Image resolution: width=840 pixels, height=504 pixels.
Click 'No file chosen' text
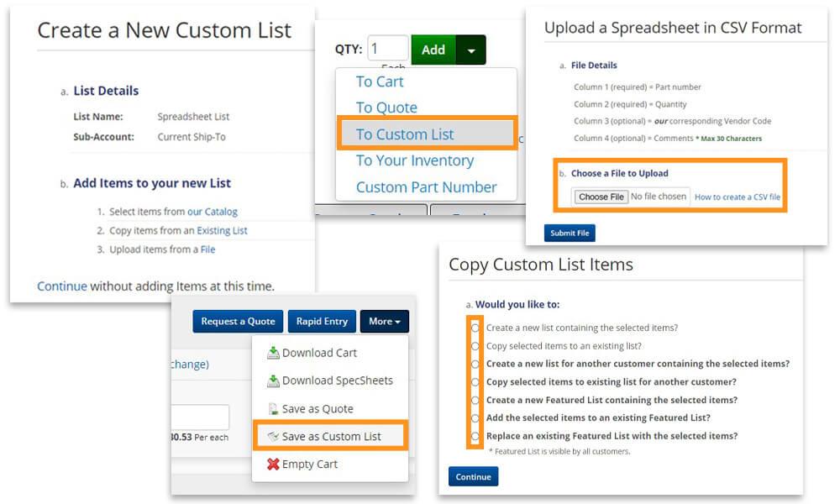click(659, 197)
